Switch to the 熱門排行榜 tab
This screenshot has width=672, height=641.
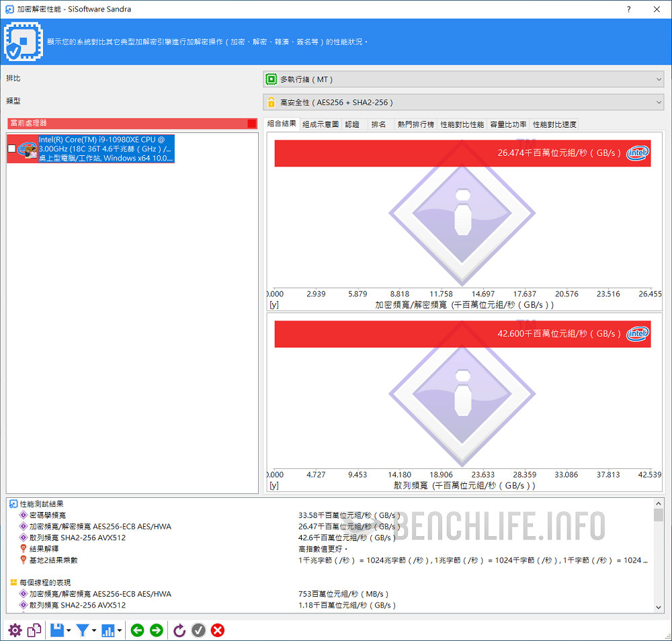click(415, 124)
